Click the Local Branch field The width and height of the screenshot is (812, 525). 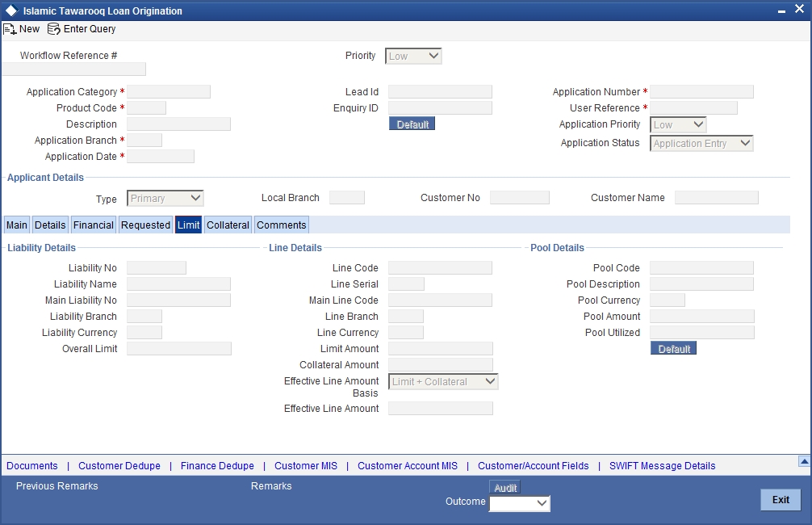(x=347, y=197)
